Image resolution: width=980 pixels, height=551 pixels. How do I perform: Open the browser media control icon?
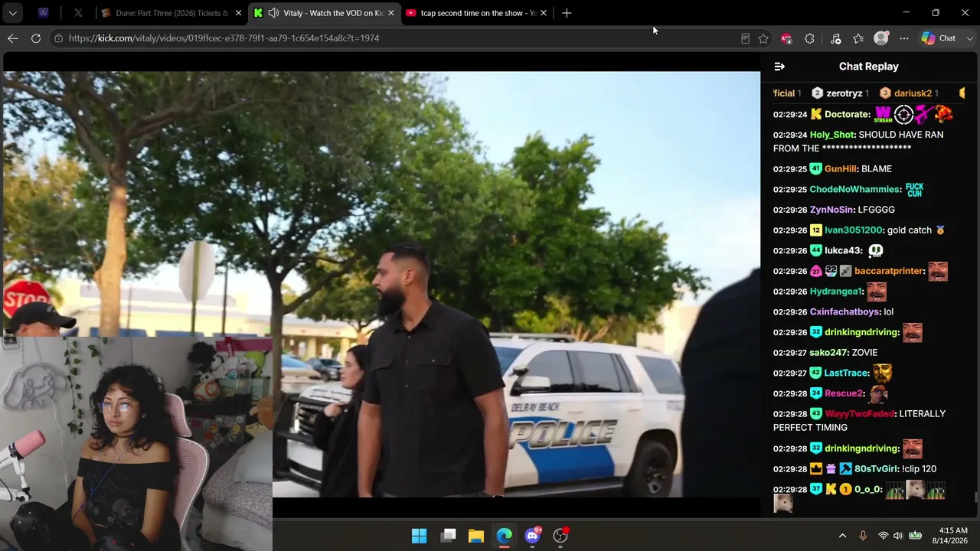pyautogui.click(x=835, y=38)
